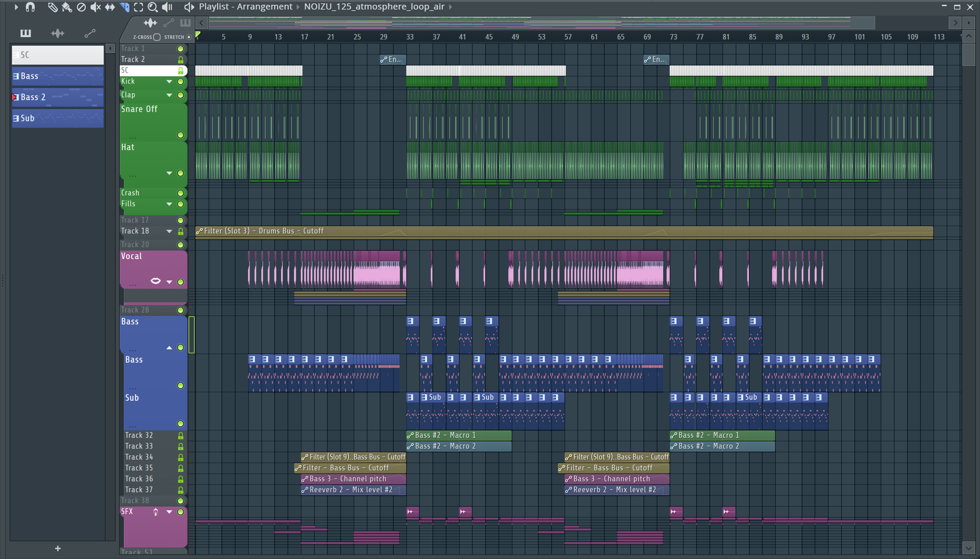The width and height of the screenshot is (980, 559).
Task: Show pattern clips in the picker panel
Action: (x=26, y=33)
